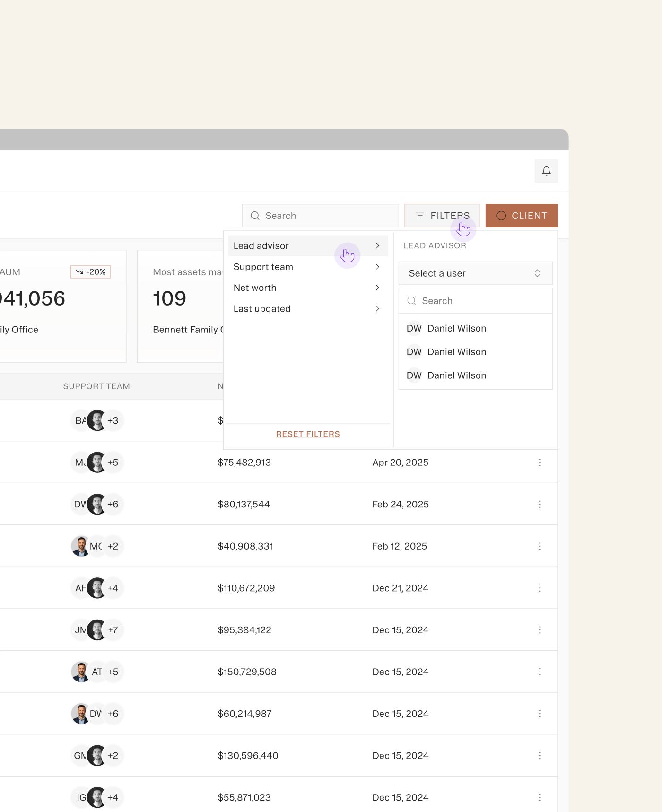Open row actions for the $150,729,508 entry
This screenshot has height=812, width=662.
[540, 672]
